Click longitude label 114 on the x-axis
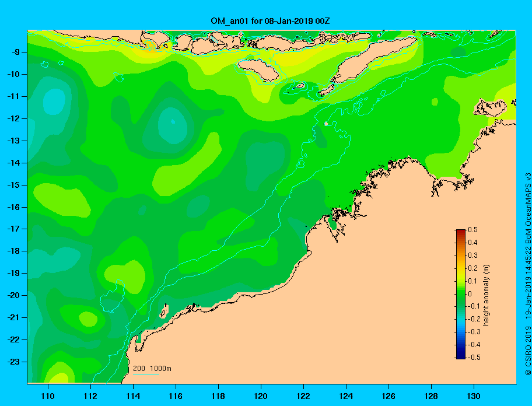 pyautogui.click(x=133, y=396)
